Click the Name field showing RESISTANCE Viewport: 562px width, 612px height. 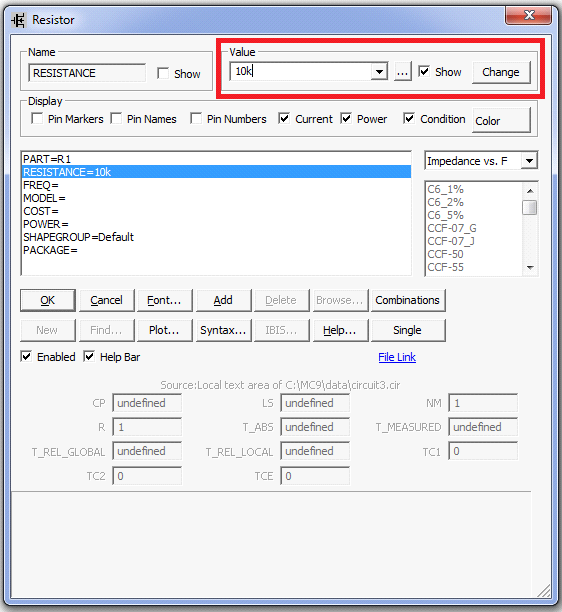[x=87, y=73]
